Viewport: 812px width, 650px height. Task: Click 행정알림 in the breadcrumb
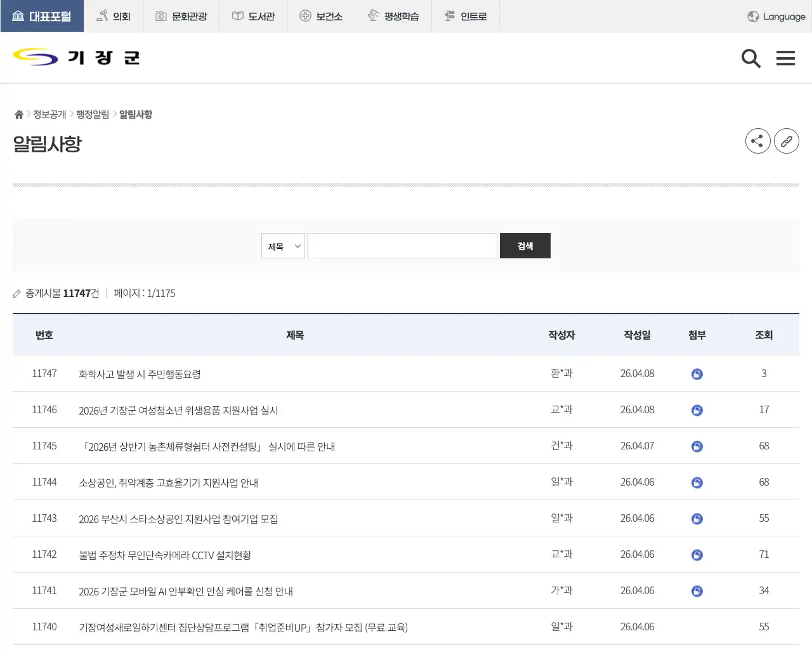click(x=92, y=114)
